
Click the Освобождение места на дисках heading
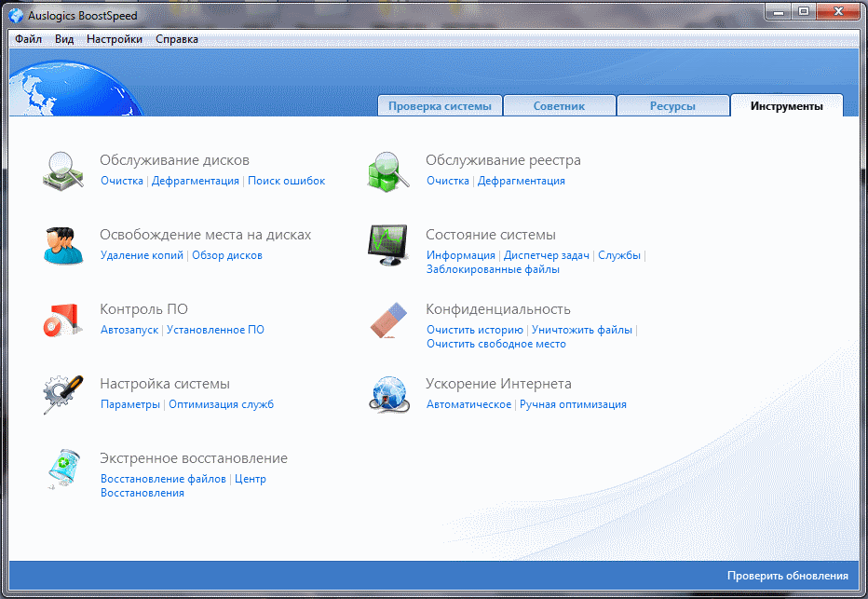(206, 235)
